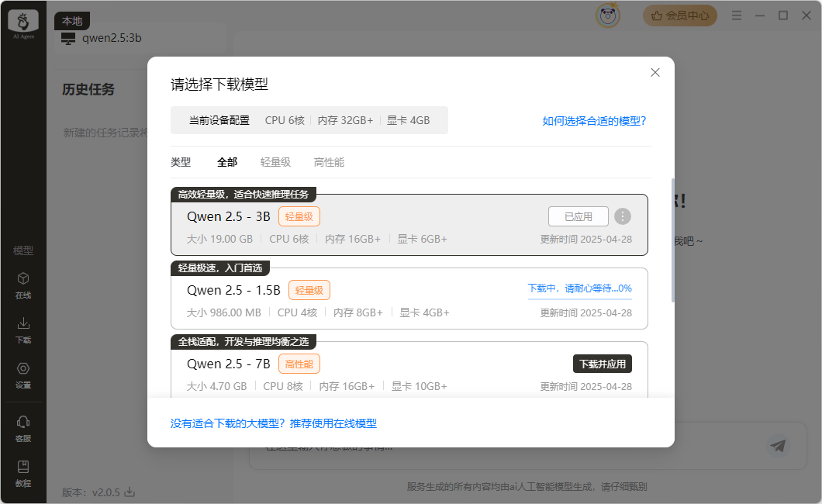Click the 请选择下载模型 dialog title
The image size is (822, 504).
pos(219,85)
